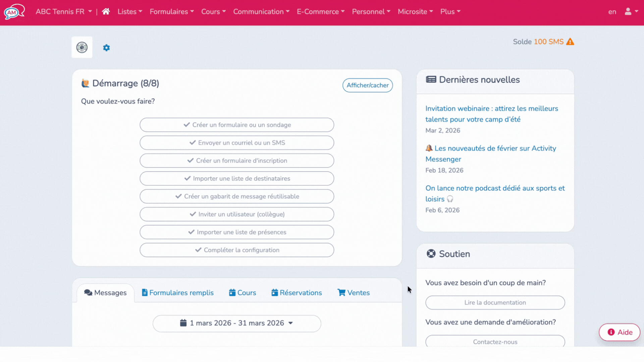644x362 pixels.
Task: Open the user account dropdown menu
Action: [x=631, y=11]
